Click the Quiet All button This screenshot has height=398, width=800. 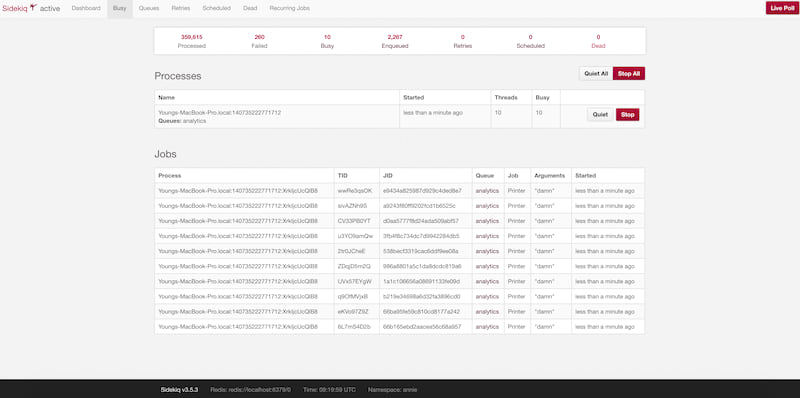pos(596,73)
